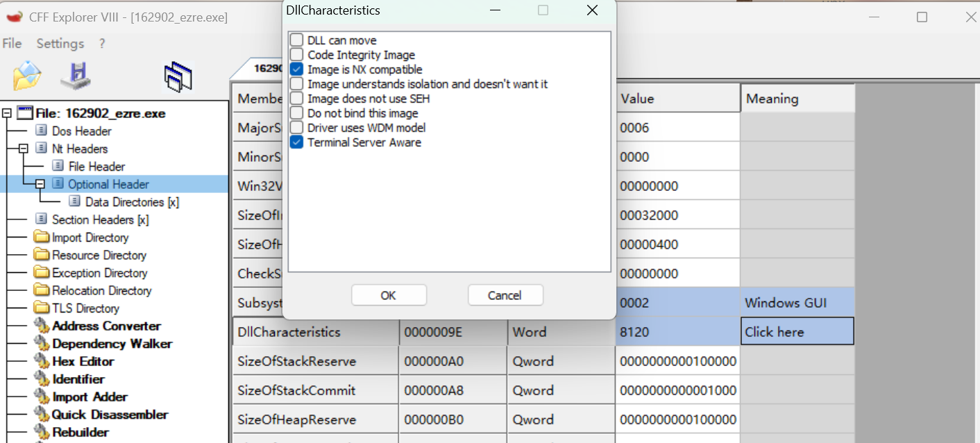Collapse the Nt Headers tree node
Image resolution: width=980 pixels, height=443 pixels.
pyautogui.click(x=23, y=149)
